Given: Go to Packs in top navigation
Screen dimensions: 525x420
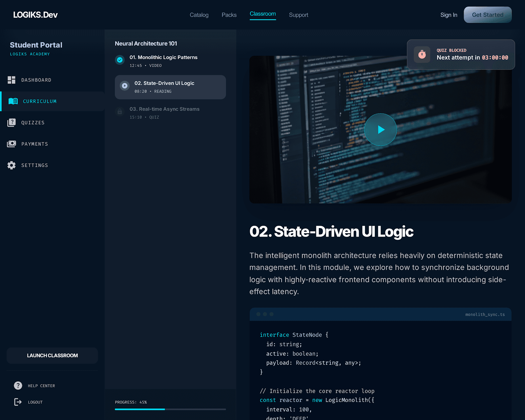Looking at the screenshot, I should [x=229, y=15].
